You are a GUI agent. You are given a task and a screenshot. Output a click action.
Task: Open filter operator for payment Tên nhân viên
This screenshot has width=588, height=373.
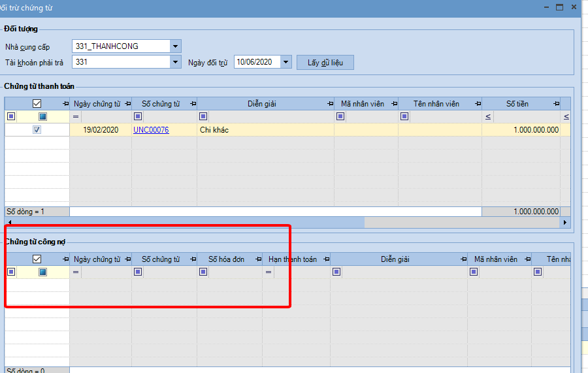(x=404, y=116)
